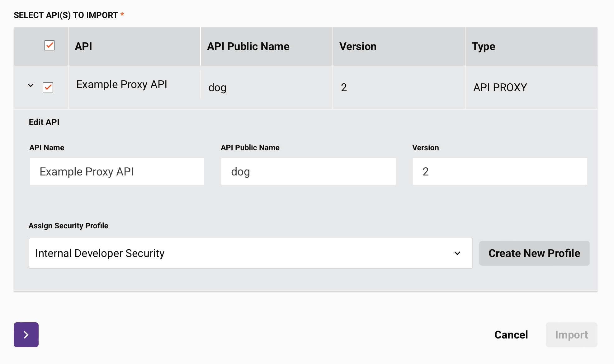The height and width of the screenshot is (364, 614).
Task: Click the Type column header
Action: click(483, 46)
